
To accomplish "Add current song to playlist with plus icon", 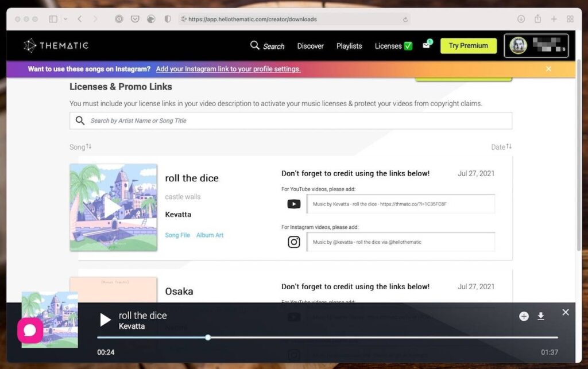I will (524, 317).
